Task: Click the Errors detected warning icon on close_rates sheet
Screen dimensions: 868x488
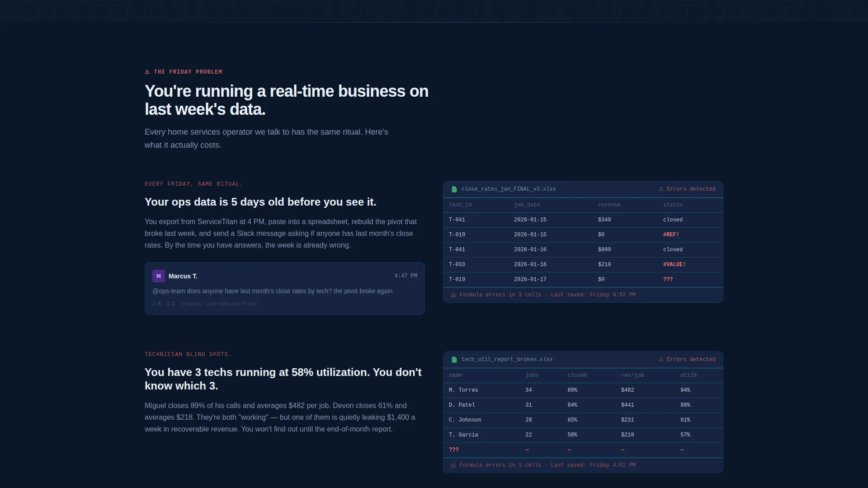Action: [x=661, y=189]
